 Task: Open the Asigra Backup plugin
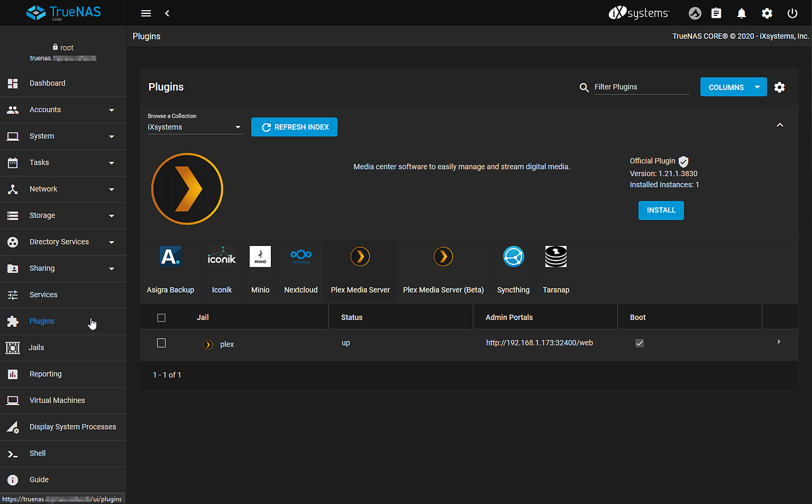coord(170,257)
